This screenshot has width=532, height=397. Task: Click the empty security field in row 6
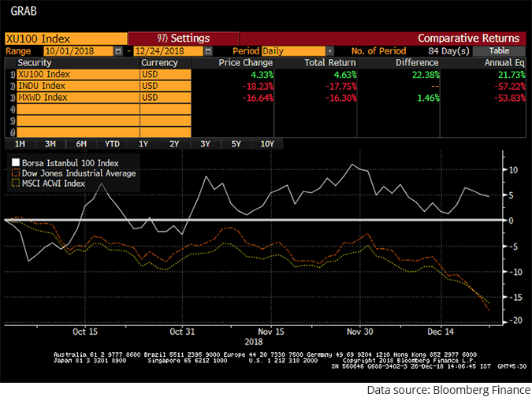coord(78,132)
